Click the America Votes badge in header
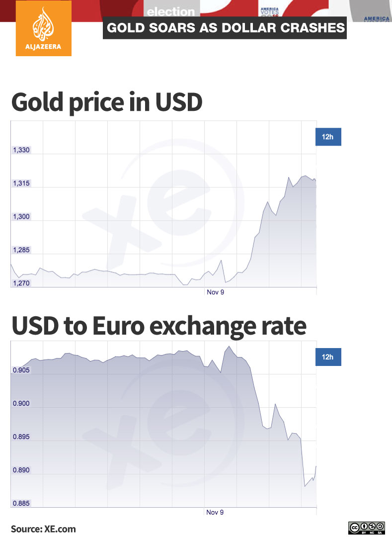 click(x=271, y=10)
